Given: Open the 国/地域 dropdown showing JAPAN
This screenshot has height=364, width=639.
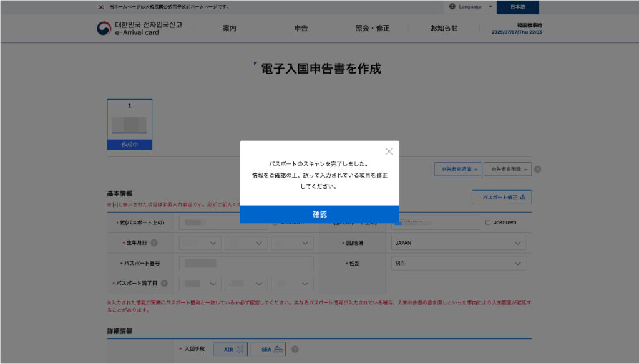Looking at the screenshot, I should coord(459,242).
